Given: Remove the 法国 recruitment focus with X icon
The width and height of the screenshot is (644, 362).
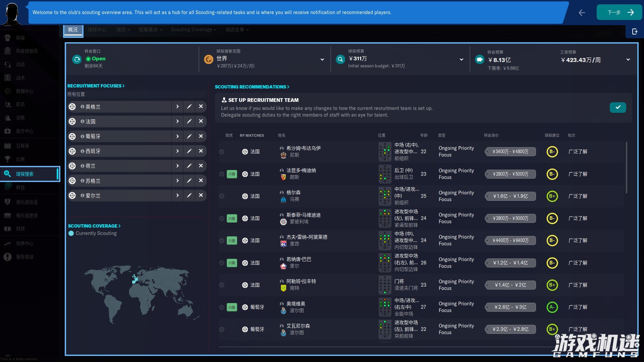Looking at the screenshot, I should tap(201, 121).
